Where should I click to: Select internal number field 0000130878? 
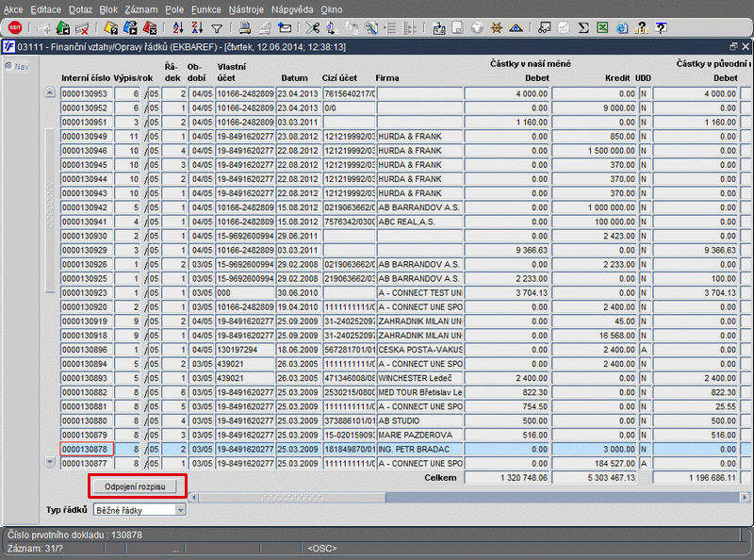[87, 449]
